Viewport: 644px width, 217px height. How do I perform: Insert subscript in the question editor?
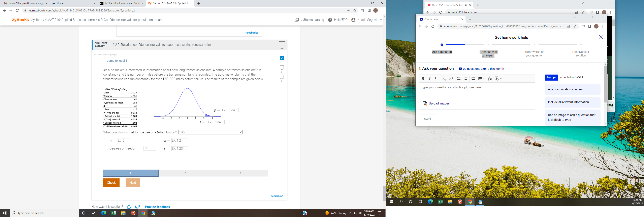[444, 78]
